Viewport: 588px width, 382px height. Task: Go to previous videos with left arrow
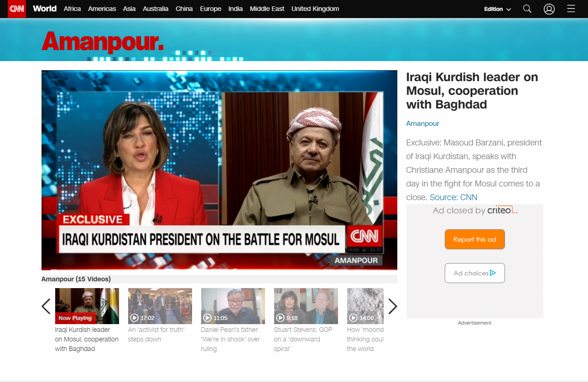coord(46,306)
